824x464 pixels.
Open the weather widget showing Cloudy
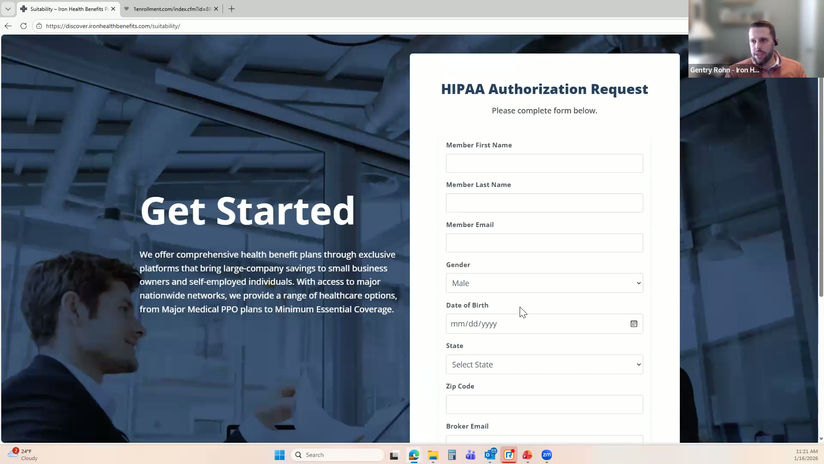[23, 455]
